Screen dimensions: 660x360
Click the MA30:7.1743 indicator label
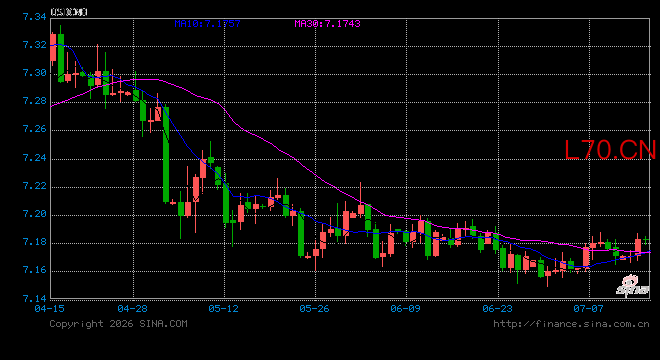pos(327,24)
